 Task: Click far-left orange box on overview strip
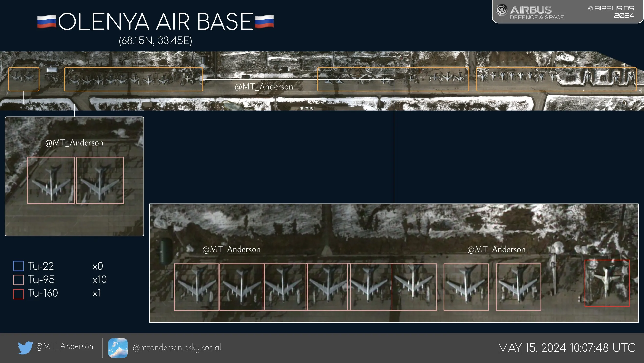24,79
